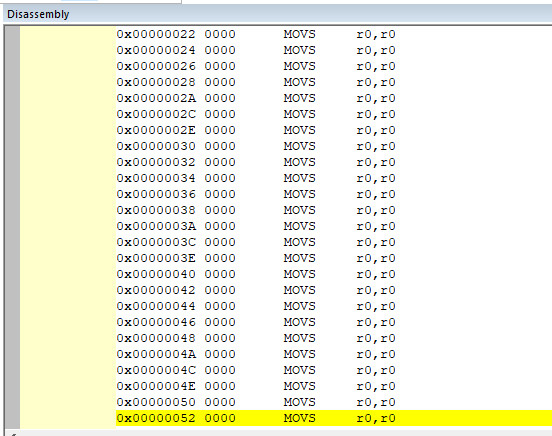Screen dimensions: 552x436
Task: Select disassembly line at address 0x0000003E
Action: tap(334, 258)
